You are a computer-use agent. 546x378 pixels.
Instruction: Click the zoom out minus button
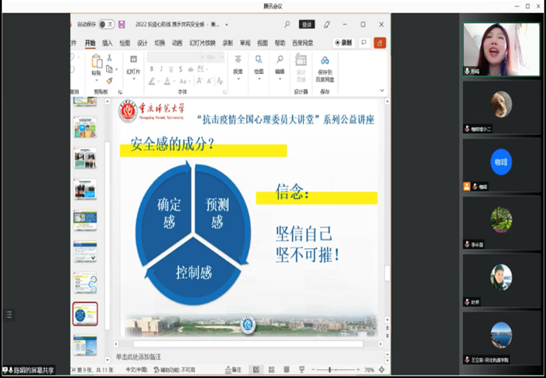tap(313, 370)
